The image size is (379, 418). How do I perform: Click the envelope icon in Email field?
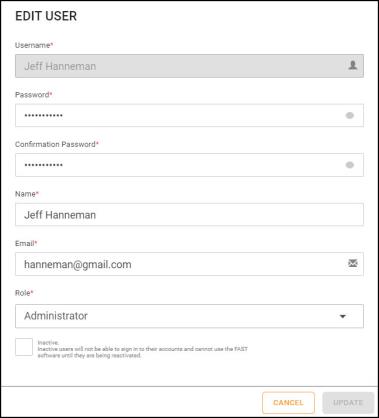[353, 264]
